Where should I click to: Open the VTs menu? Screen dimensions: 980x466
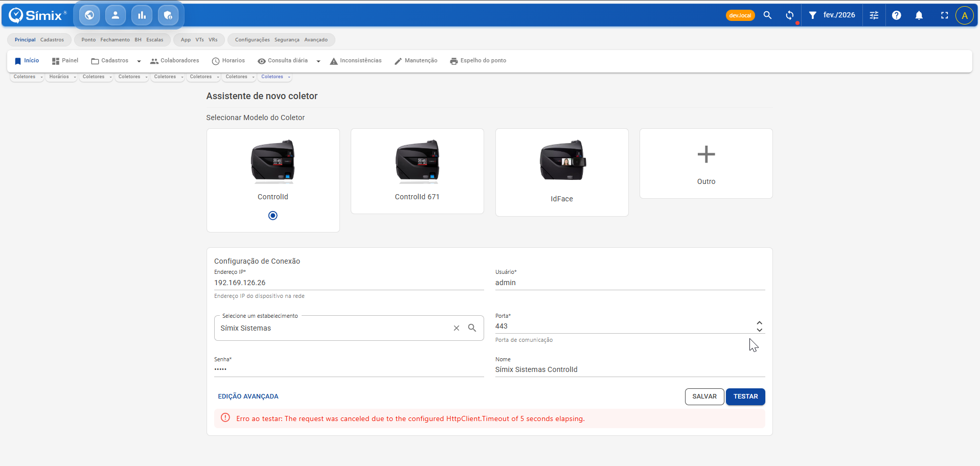199,40
